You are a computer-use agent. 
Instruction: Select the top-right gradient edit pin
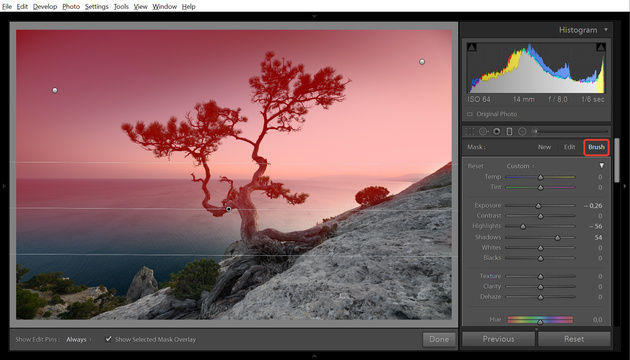point(422,61)
